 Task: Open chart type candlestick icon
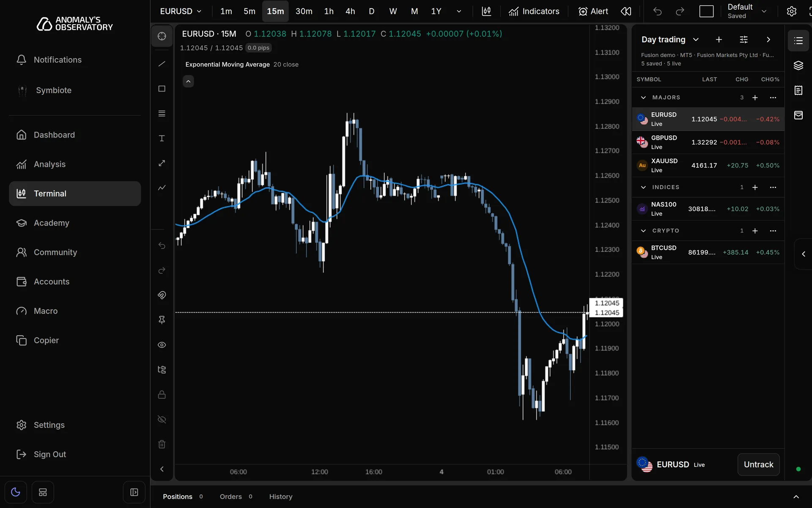coord(486,11)
